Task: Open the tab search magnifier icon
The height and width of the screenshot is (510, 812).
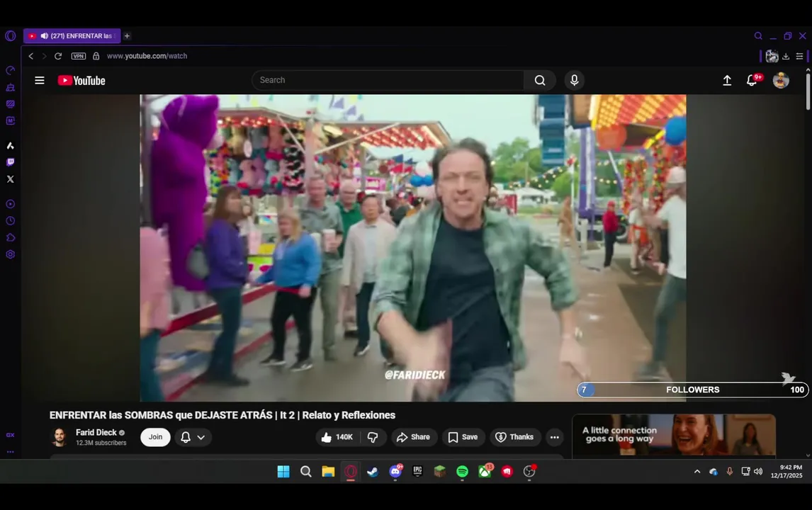Action: coord(758,35)
